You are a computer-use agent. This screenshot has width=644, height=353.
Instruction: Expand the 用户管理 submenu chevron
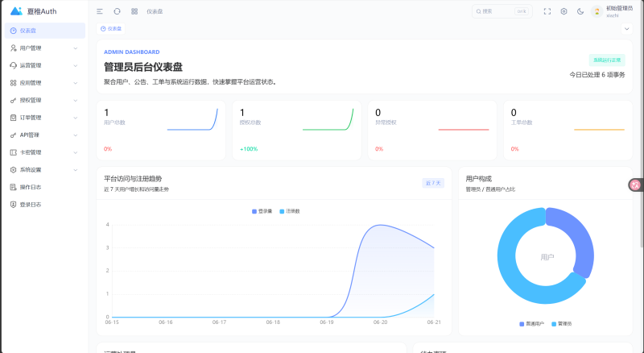(76, 48)
